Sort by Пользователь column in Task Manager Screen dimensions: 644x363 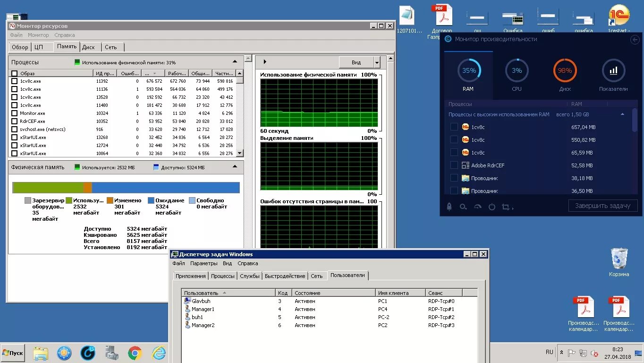(229, 293)
